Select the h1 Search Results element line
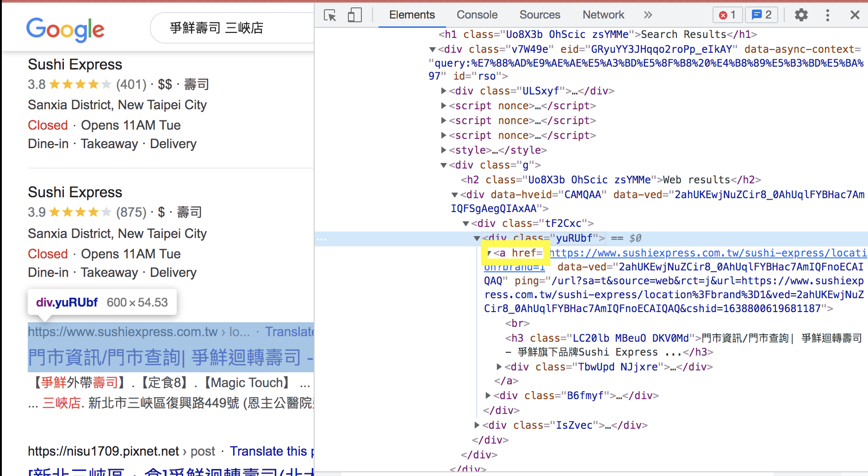Image resolution: width=868 pixels, height=476 pixels. pyautogui.click(x=597, y=35)
